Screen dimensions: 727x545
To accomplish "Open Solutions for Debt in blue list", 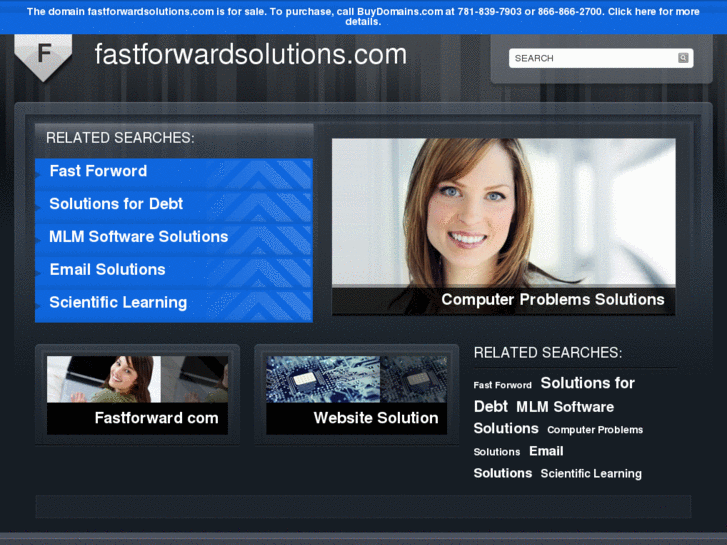I will click(174, 204).
